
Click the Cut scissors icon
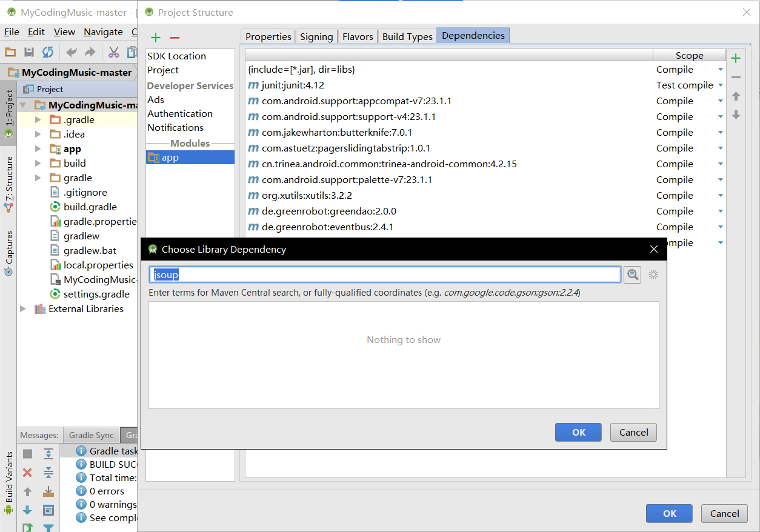(x=113, y=52)
